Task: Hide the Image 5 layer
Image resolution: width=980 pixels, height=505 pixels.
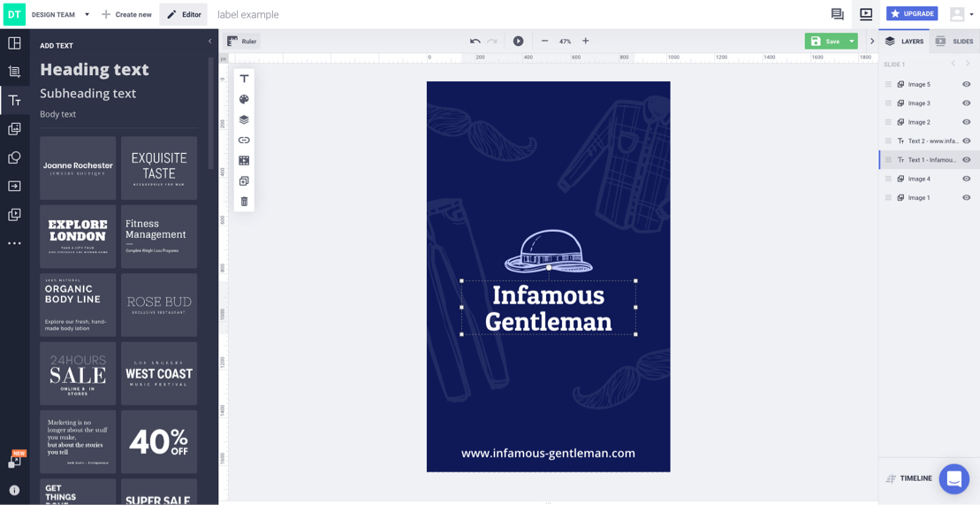Action: (966, 85)
